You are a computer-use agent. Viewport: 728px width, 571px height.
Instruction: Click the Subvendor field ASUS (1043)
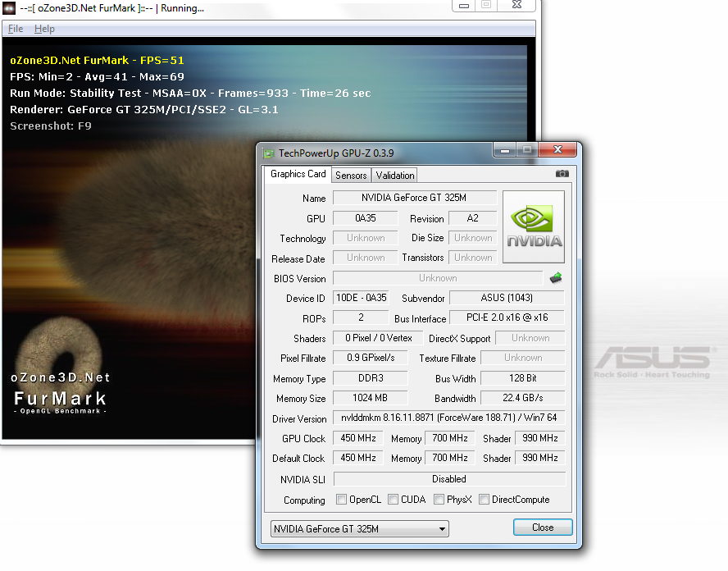507,298
